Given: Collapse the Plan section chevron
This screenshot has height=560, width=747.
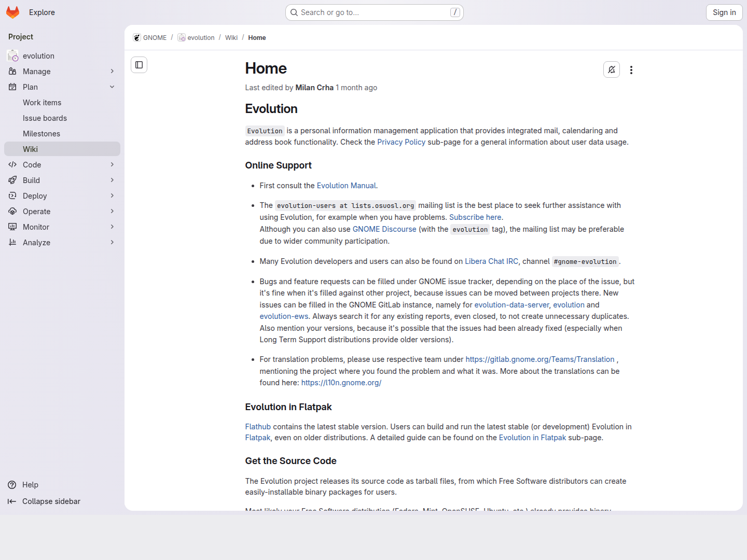Looking at the screenshot, I should (112, 87).
